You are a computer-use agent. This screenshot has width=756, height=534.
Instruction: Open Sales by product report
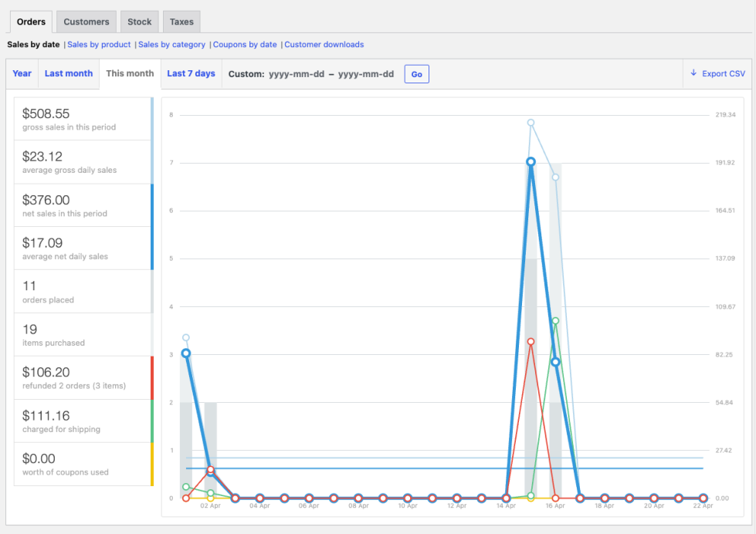point(99,45)
